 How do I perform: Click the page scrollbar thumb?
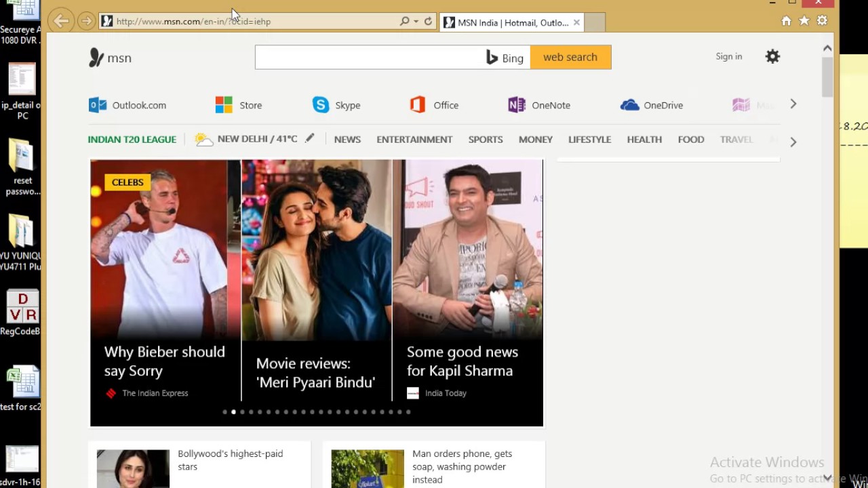[827, 77]
